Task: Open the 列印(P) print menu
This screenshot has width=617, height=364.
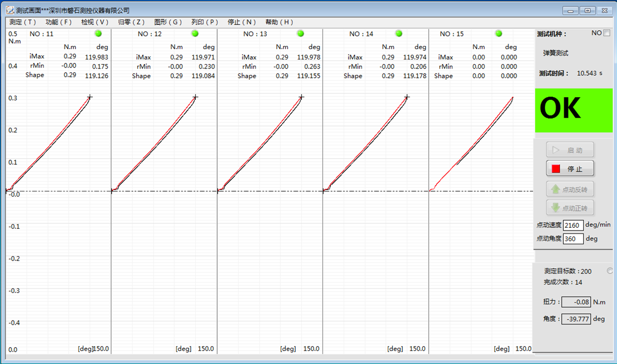Action: click(205, 22)
